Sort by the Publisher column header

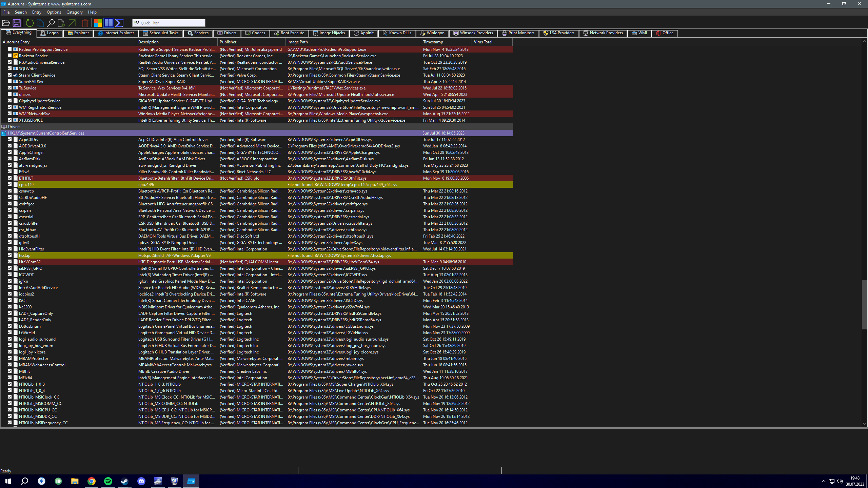(x=228, y=42)
